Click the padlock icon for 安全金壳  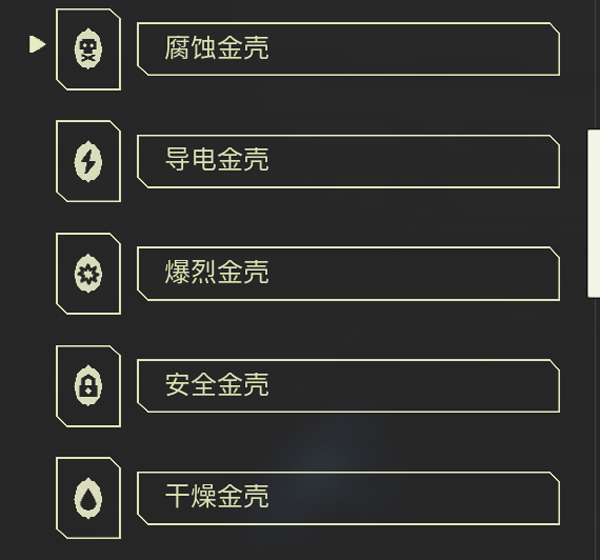click(88, 386)
